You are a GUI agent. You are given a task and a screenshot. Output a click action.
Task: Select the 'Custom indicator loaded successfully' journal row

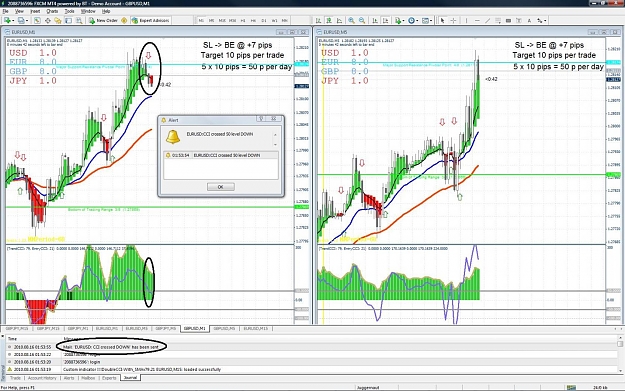click(311, 369)
